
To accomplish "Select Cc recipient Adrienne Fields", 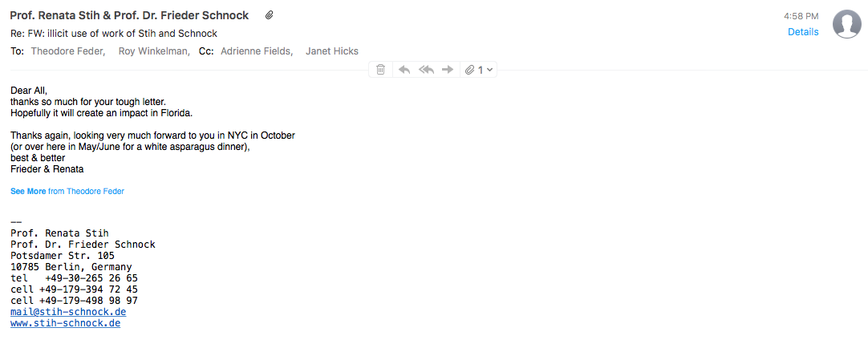I will click(x=257, y=51).
